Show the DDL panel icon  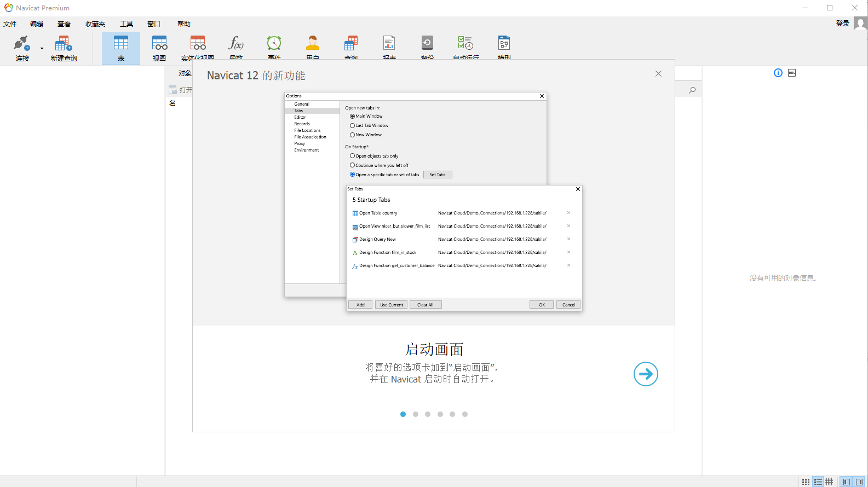point(792,73)
